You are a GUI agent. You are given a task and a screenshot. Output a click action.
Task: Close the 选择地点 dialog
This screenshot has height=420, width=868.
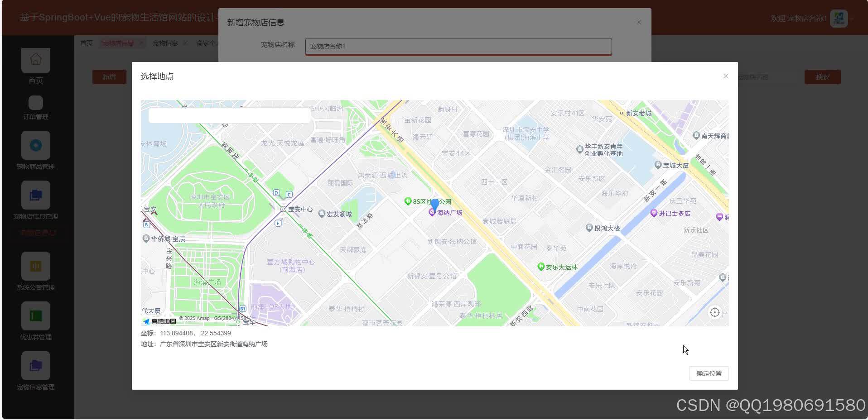[726, 76]
